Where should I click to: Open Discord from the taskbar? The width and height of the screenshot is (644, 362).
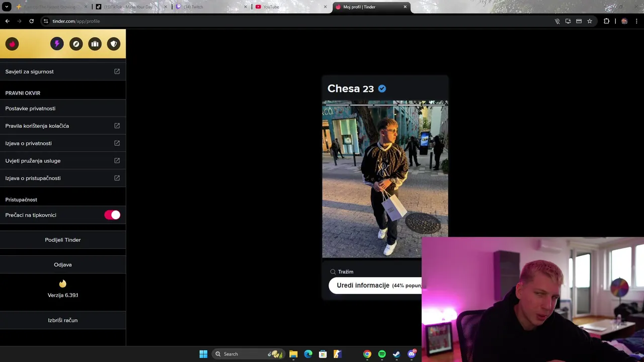click(x=412, y=354)
